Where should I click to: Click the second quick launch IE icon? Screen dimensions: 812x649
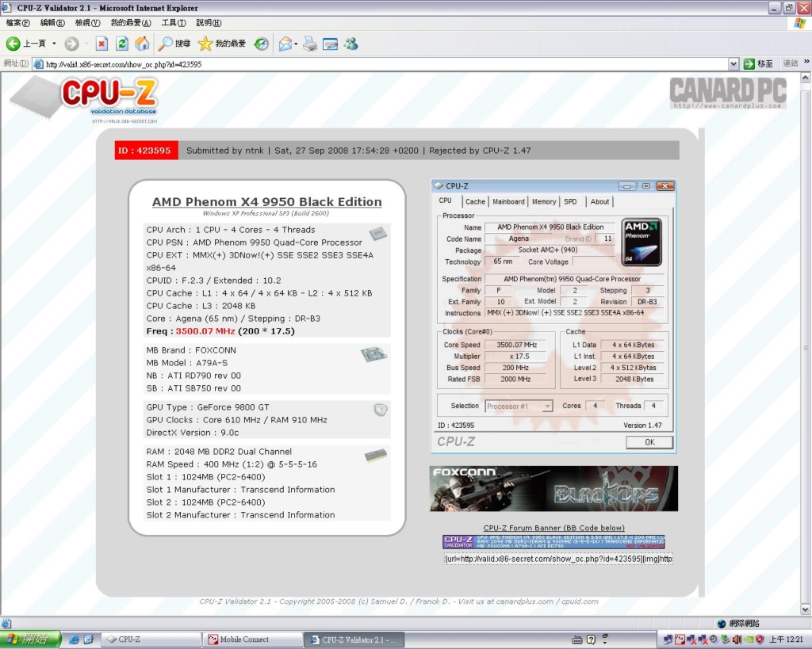[x=89, y=639]
